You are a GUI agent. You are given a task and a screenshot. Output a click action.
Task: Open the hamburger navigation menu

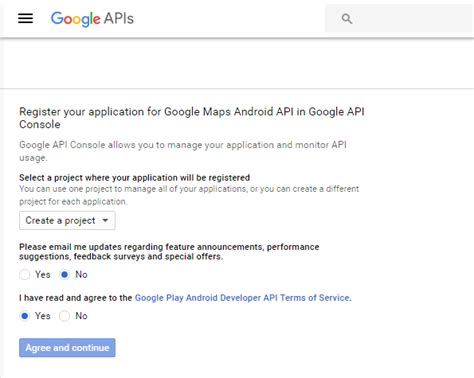pos(25,18)
